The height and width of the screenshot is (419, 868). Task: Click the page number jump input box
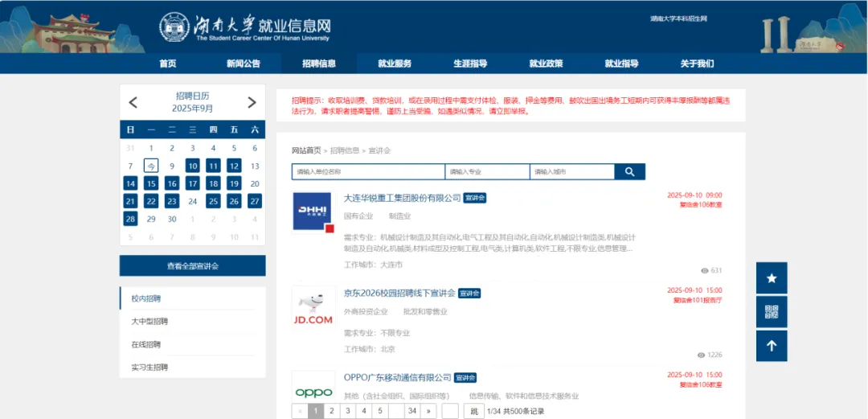pos(450,411)
